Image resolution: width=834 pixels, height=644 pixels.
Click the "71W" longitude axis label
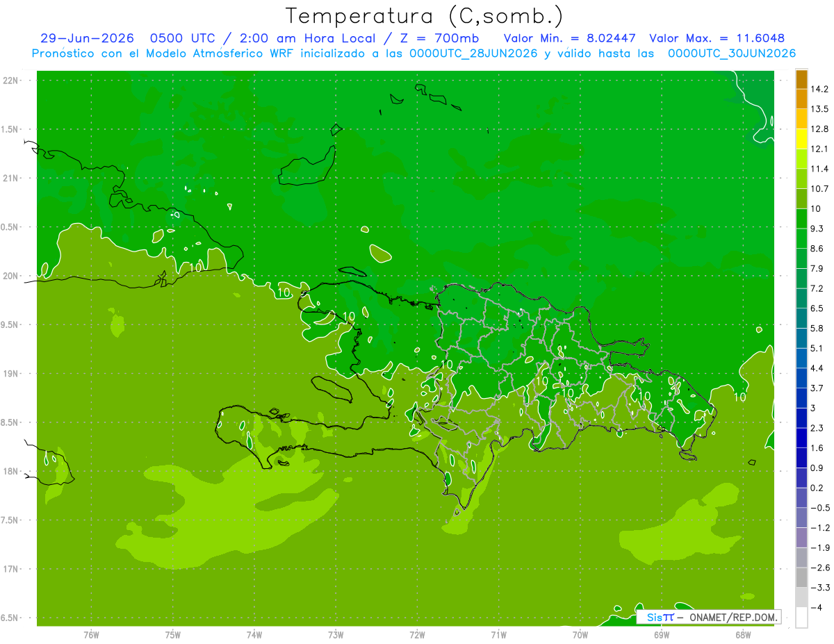pos(498,635)
